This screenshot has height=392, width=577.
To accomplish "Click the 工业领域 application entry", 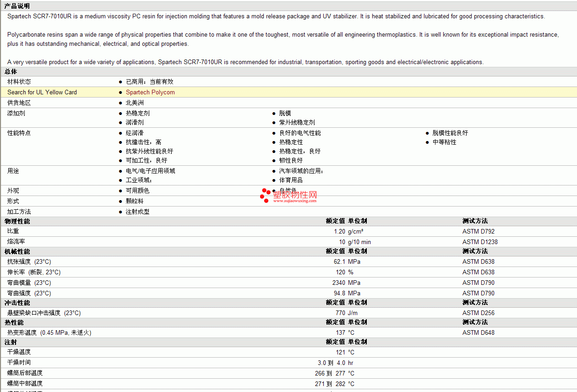I will (x=139, y=180).
